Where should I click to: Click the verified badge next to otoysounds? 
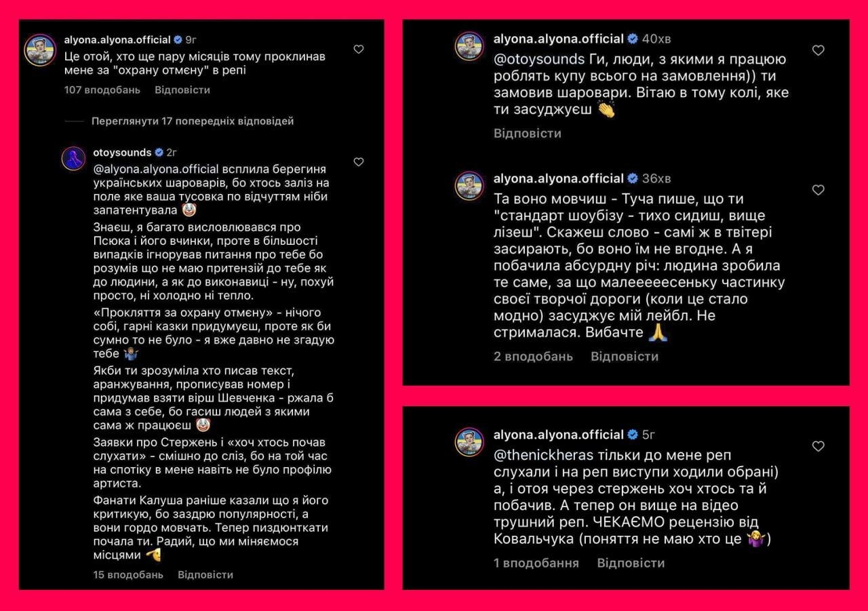tap(159, 153)
